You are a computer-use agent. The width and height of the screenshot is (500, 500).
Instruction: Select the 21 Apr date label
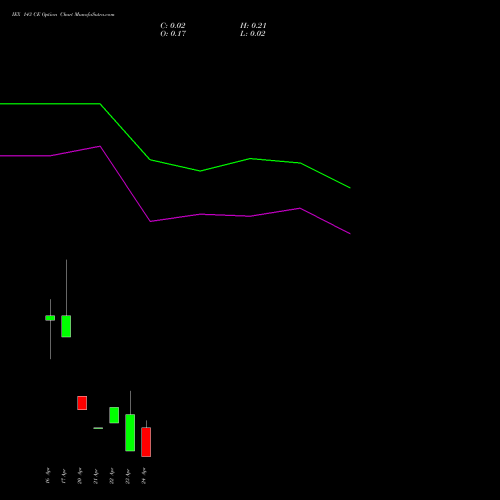click(96, 476)
